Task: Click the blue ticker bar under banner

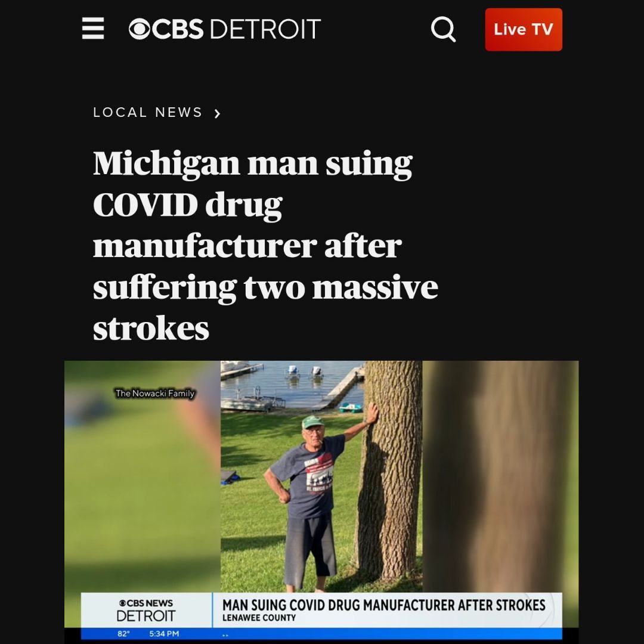Action: [321, 634]
